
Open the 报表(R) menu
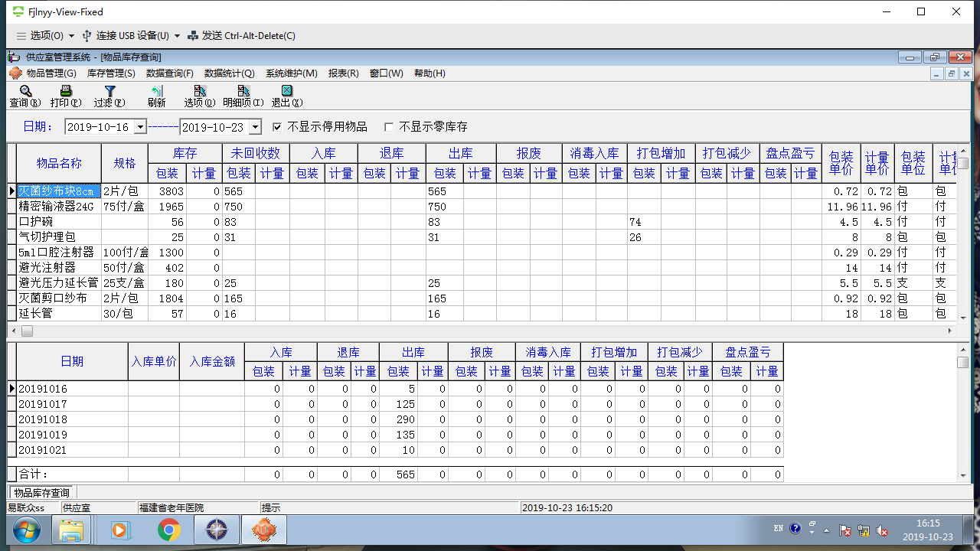(344, 73)
